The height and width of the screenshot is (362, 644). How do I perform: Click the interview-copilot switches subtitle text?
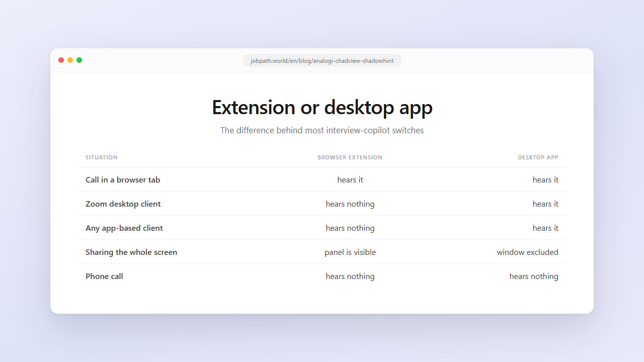pyautogui.click(x=322, y=130)
